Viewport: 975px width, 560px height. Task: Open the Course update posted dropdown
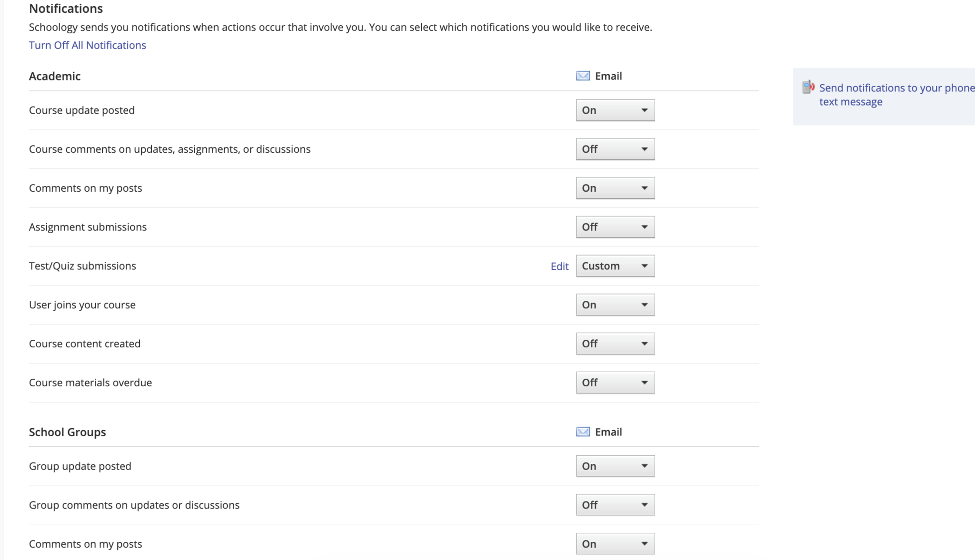click(615, 110)
